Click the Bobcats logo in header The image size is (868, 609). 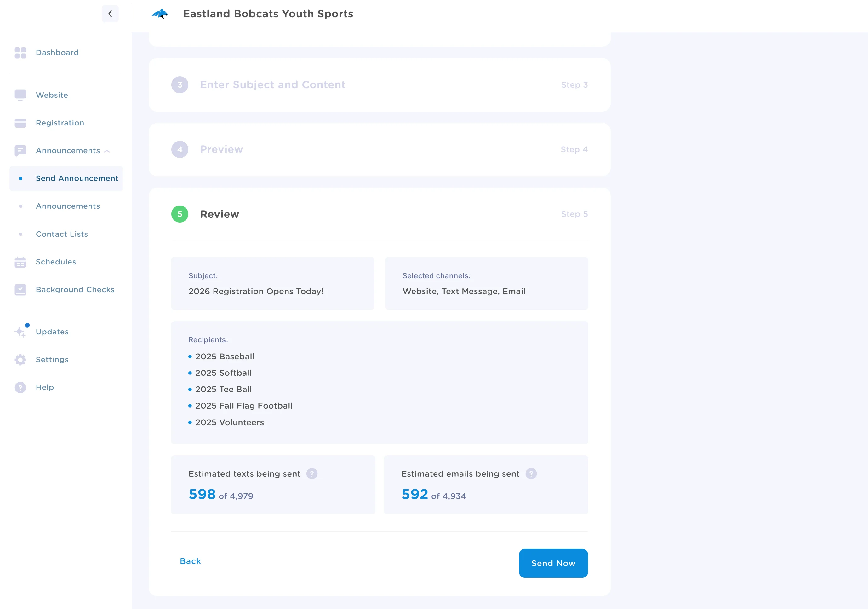(160, 14)
